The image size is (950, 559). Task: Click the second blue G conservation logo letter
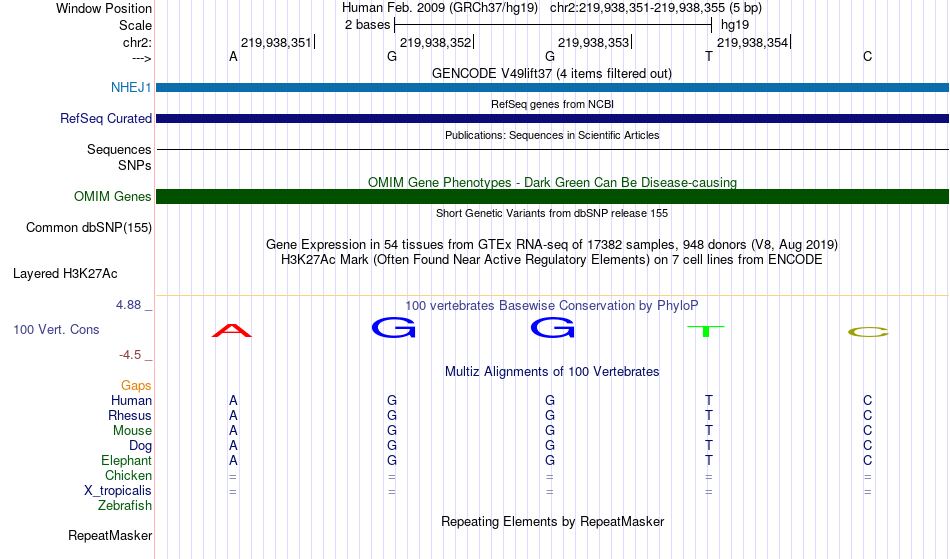(553, 328)
